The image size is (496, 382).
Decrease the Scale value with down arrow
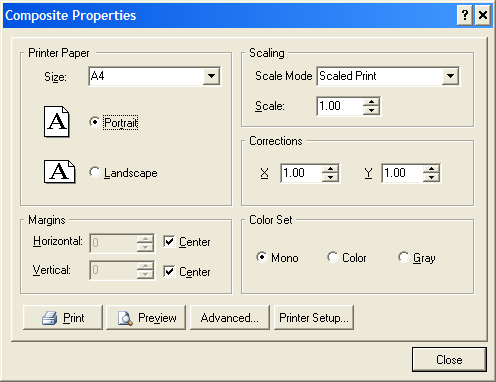tap(371, 110)
